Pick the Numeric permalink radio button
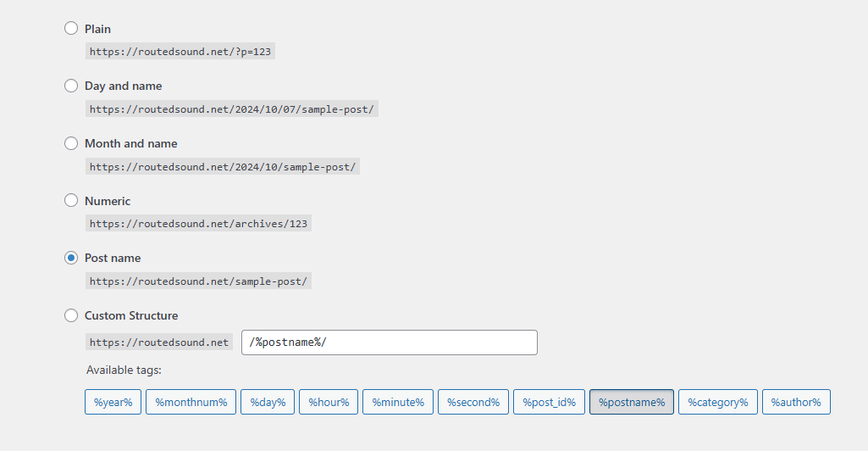 [71, 200]
